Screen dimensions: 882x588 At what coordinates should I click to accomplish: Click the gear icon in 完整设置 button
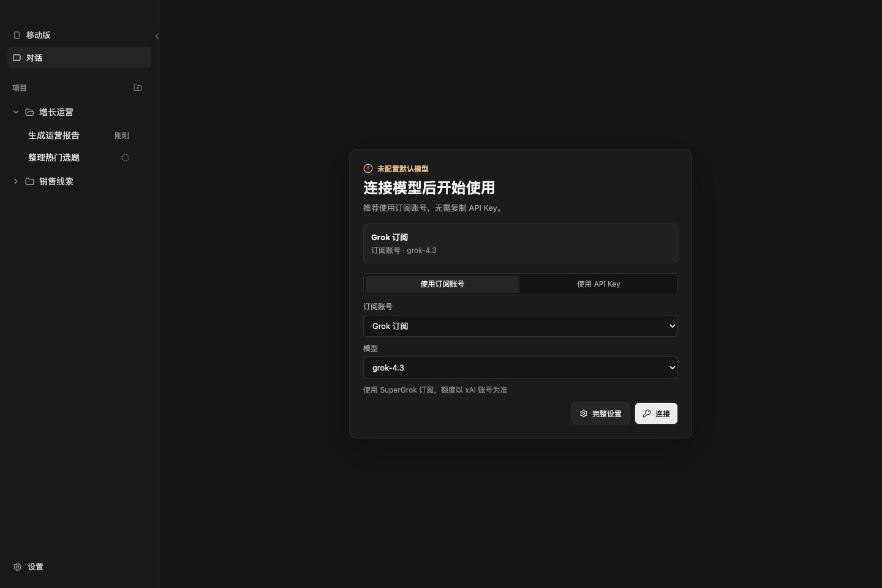point(584,413)
